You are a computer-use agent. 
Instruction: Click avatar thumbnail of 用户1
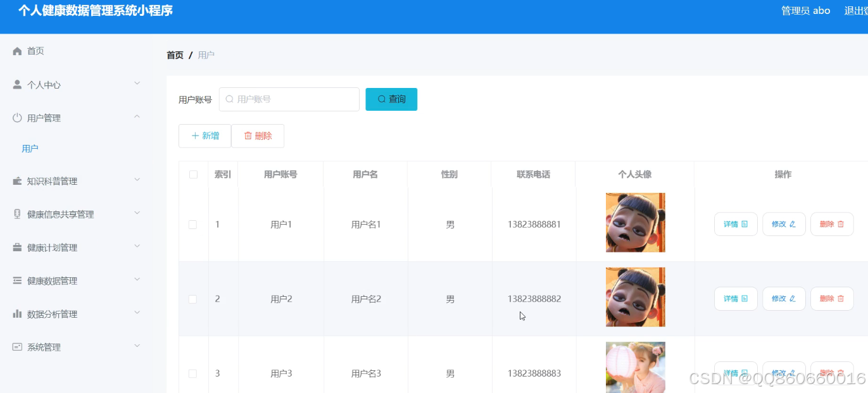(x=635, y=222)
